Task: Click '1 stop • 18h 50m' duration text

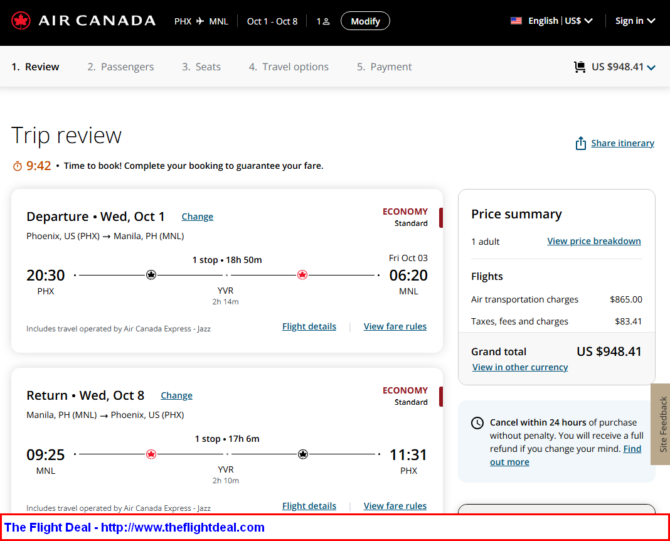Action: pos(227,260)
